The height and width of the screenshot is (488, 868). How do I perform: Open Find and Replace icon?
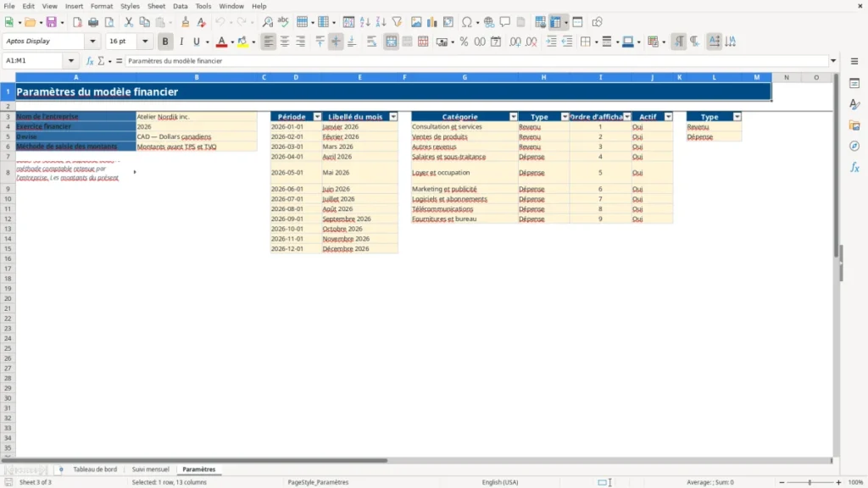[267, 22]
